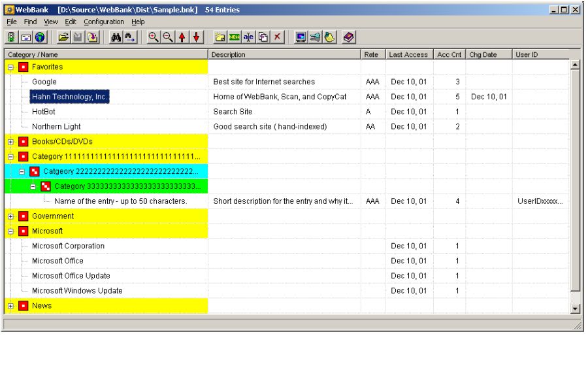Click the new category folder icon
Screen dimensions: 588x368
coord(220,37)
